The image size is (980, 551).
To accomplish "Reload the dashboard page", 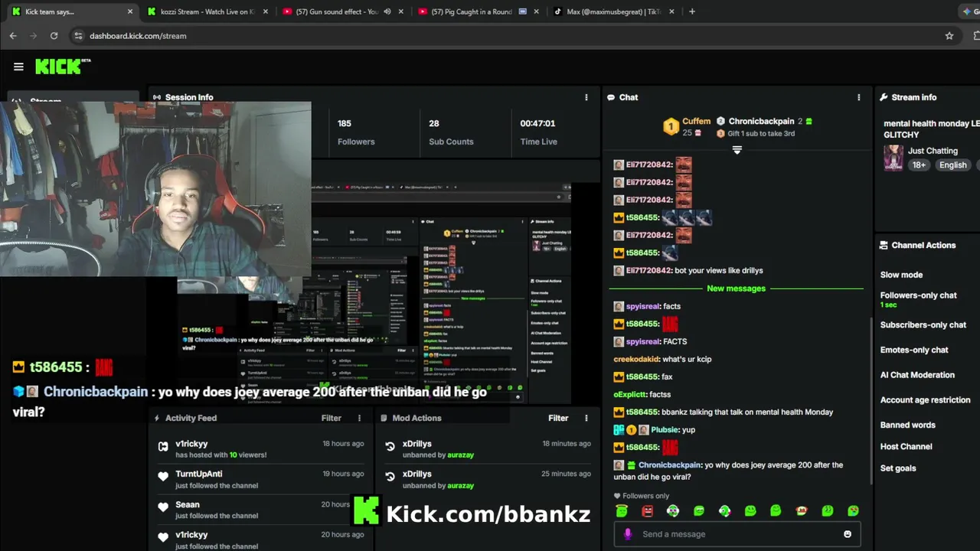I will click(54, 36).
